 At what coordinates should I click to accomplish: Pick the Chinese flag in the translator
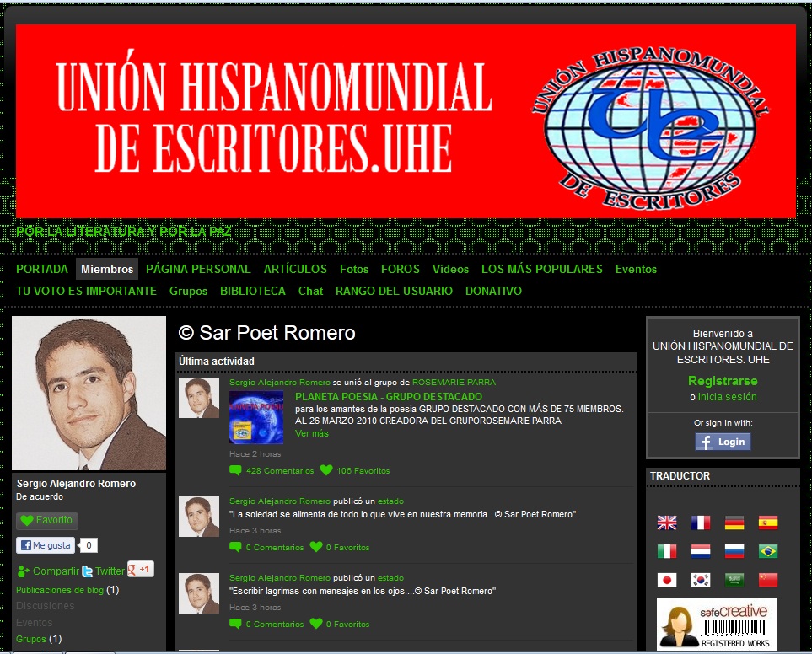click(768, 580)
